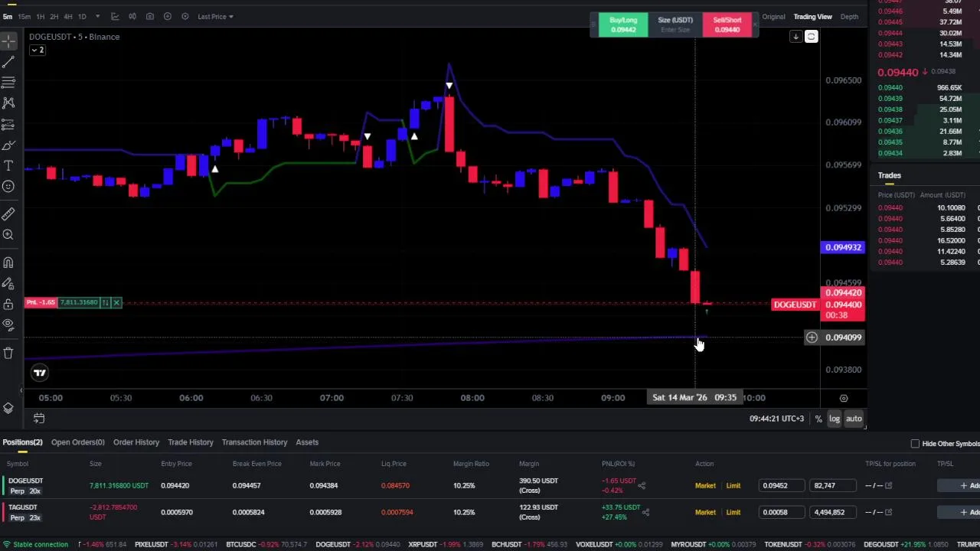Switch to the 1H timeframe

41,16
